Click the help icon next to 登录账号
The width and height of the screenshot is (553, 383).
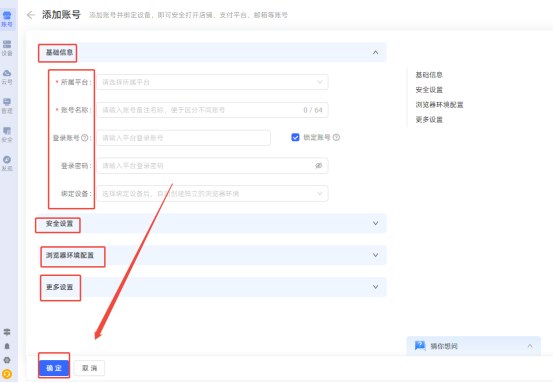[x=85, y=138]
